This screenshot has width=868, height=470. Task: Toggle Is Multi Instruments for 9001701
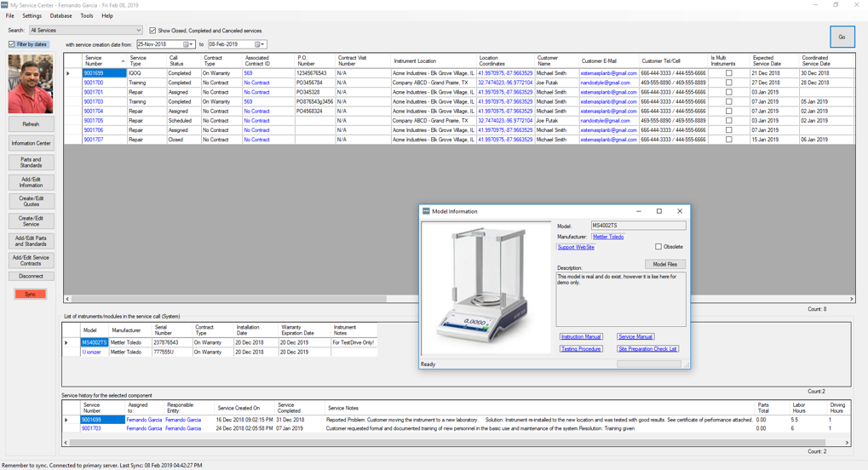pyautogui.click(x=729, y=92)
